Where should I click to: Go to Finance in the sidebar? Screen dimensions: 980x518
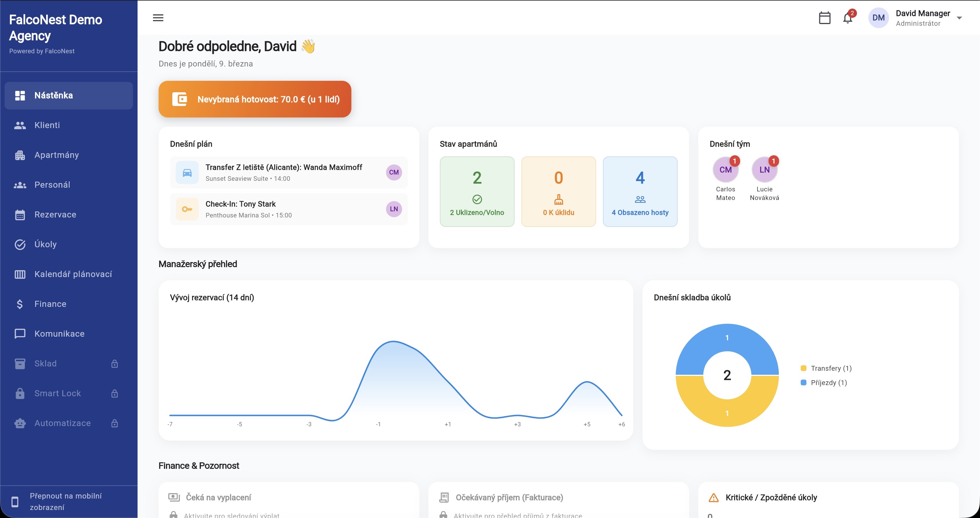pos(50,304)
